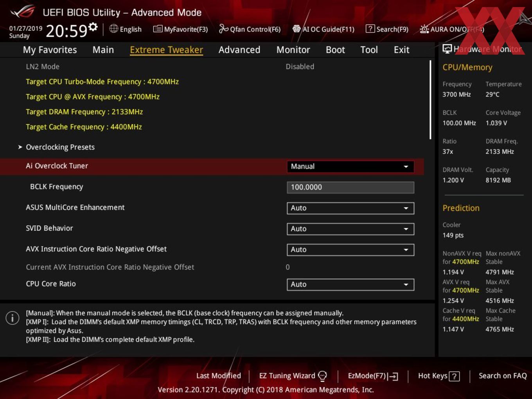Open Qfan Control fan icon

pos(223,29)
